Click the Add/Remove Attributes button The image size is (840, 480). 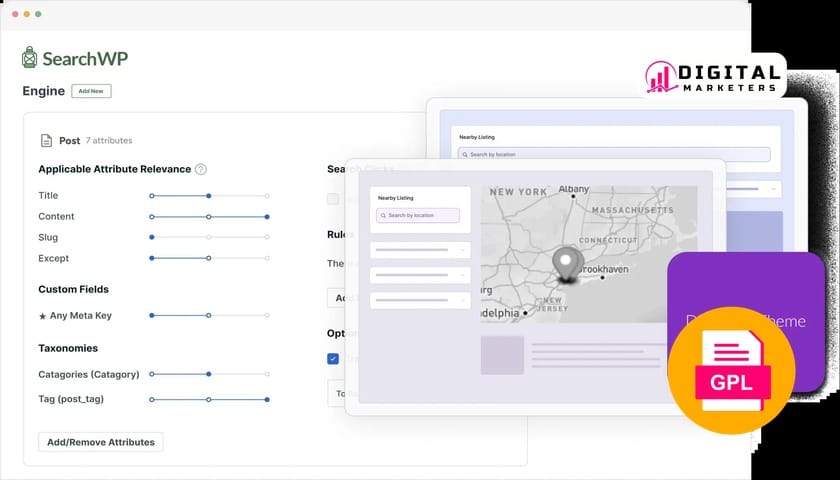pyautogui.click(x=101, y=442)
